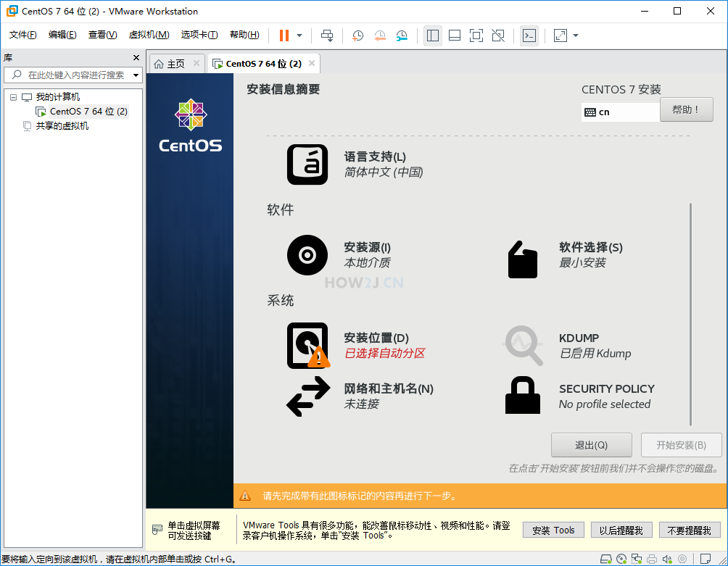Click the CD/DVD status bar icon

pyautogui.click(x=621, y=559)
